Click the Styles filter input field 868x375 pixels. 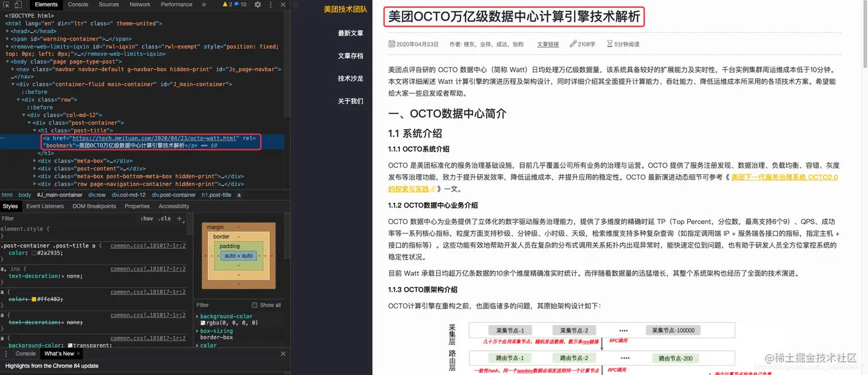[x=57, y=218]
